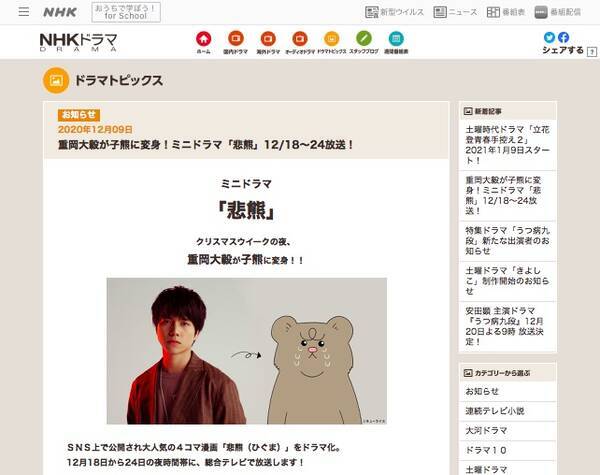The image size is (600, 475).
Task: Open the ニュース news link
Action: click(x=455, y=12)
